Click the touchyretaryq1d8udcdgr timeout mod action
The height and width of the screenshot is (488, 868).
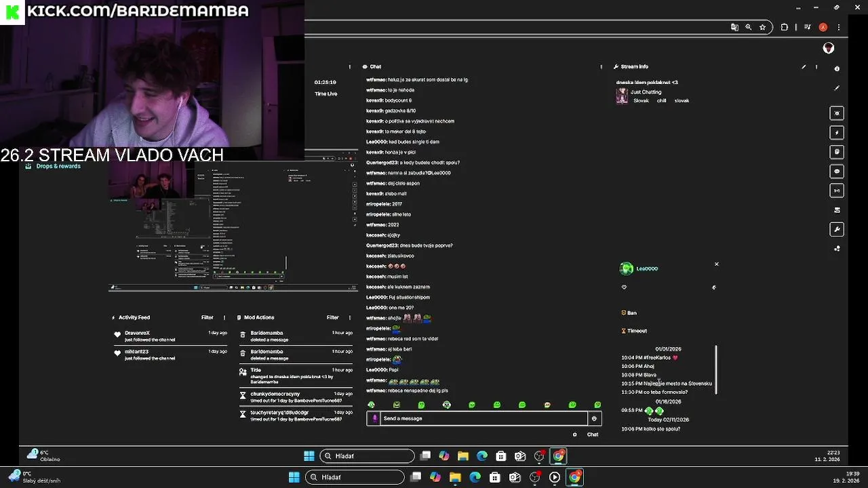pyautogui.click(x=296, y=415)
